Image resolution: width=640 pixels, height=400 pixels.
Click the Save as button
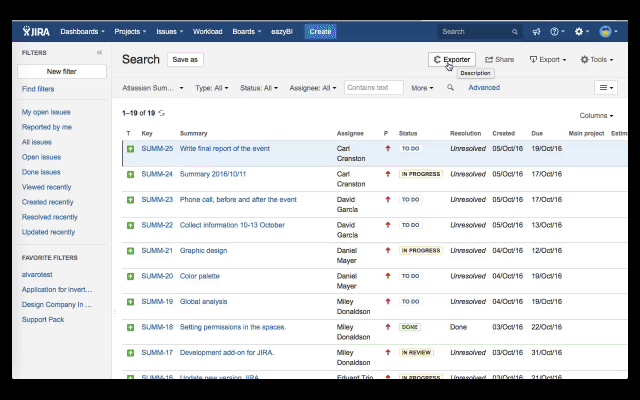(x=185, y=60)
